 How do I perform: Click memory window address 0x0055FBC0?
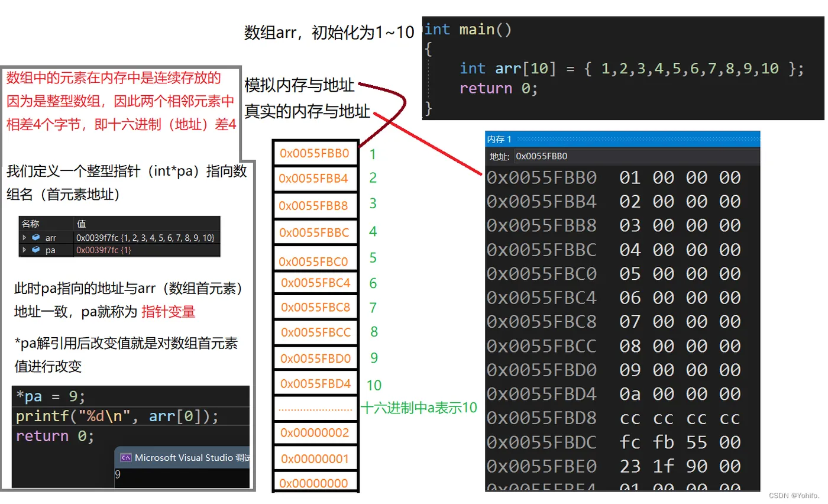(x=542, y=274)
